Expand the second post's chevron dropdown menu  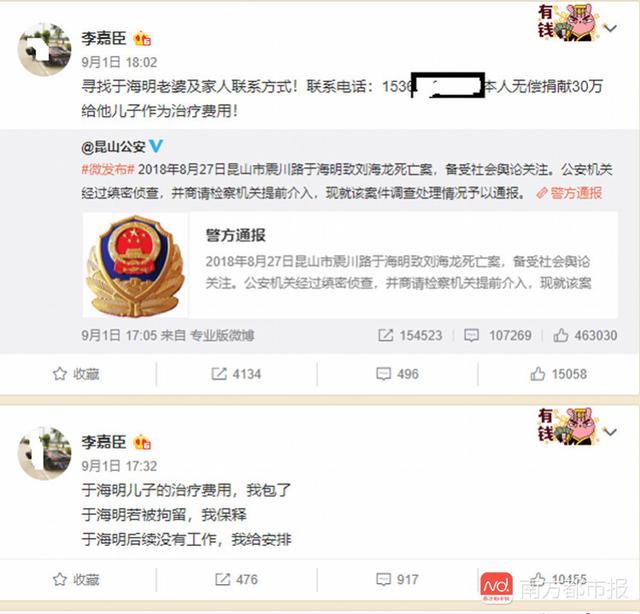tap(610, 432)
